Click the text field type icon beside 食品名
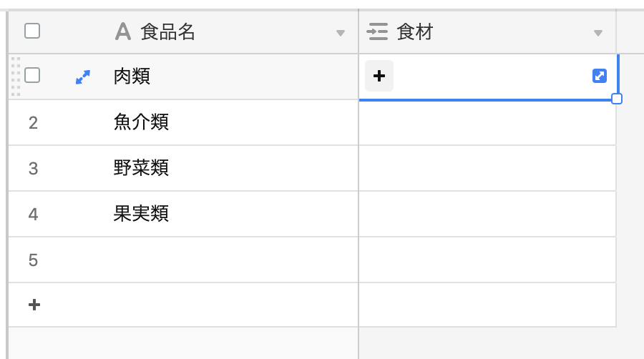The image size is (644, 359). [123, 31]
